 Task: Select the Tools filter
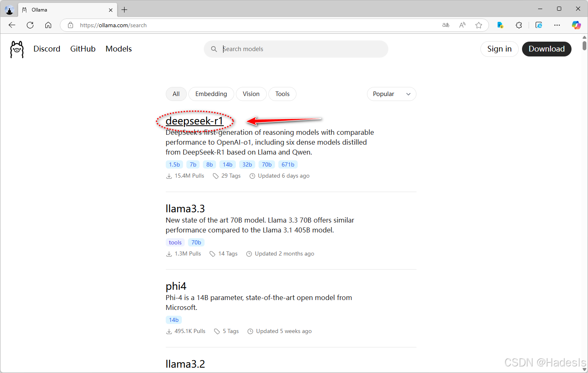click(x=282, y=94)
